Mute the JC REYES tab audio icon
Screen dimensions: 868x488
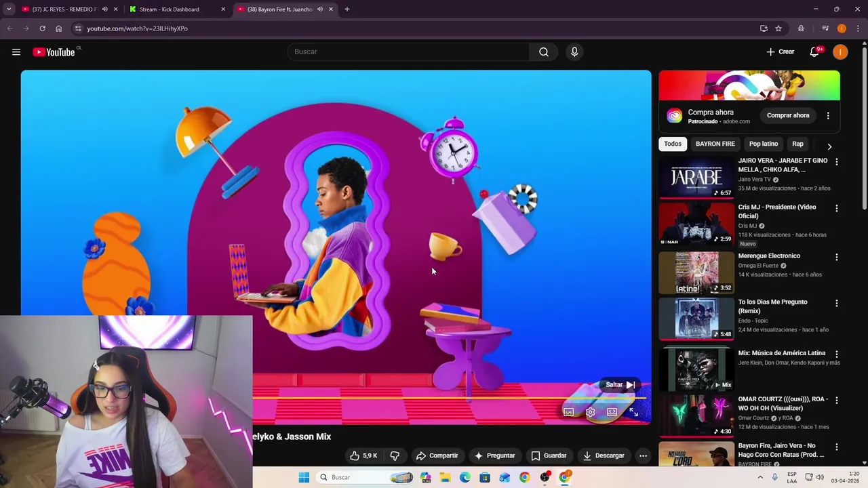point(104,9)
